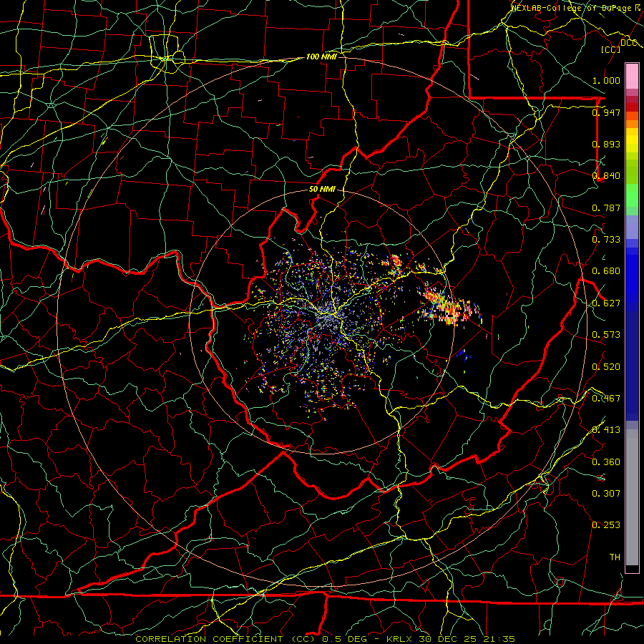644x644 pixels.
Task: Click the 1.000 scale value
Action: click(x=606, y=80)
